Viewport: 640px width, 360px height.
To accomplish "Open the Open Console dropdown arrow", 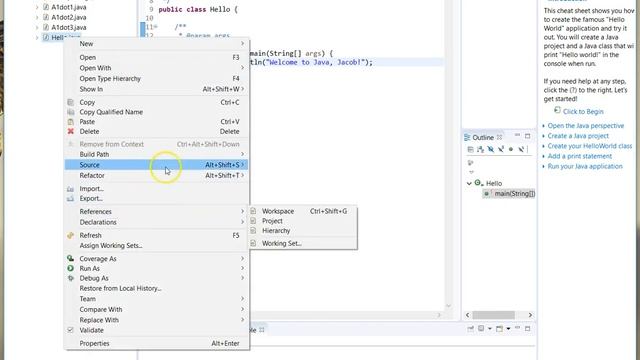I will tap(508, 329).
